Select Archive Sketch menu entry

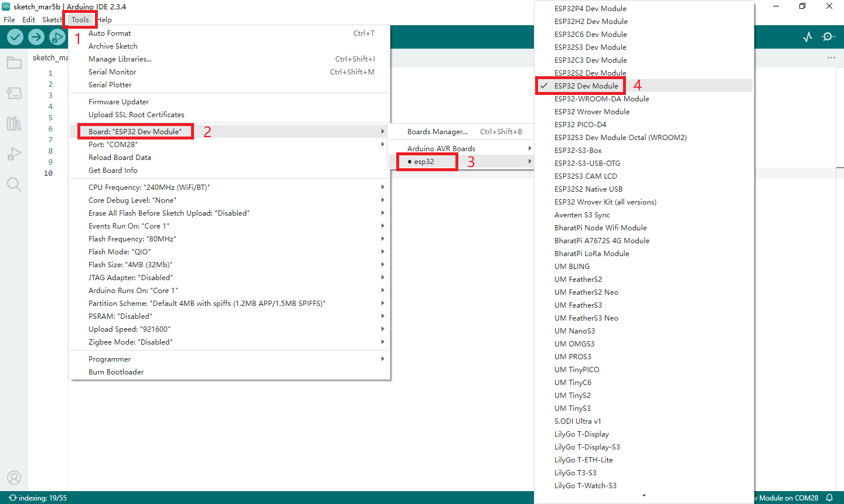click(x=230, y=46)
